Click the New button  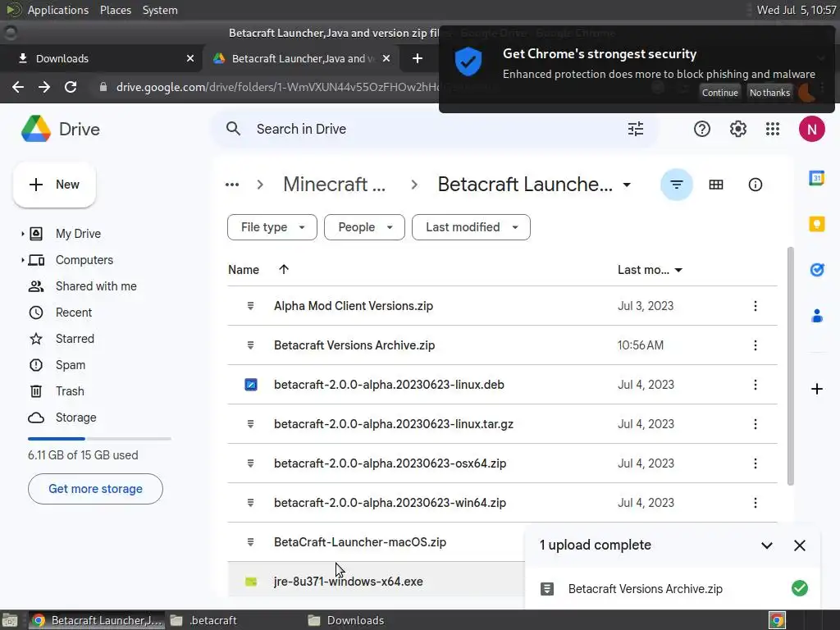pos(54,185)
